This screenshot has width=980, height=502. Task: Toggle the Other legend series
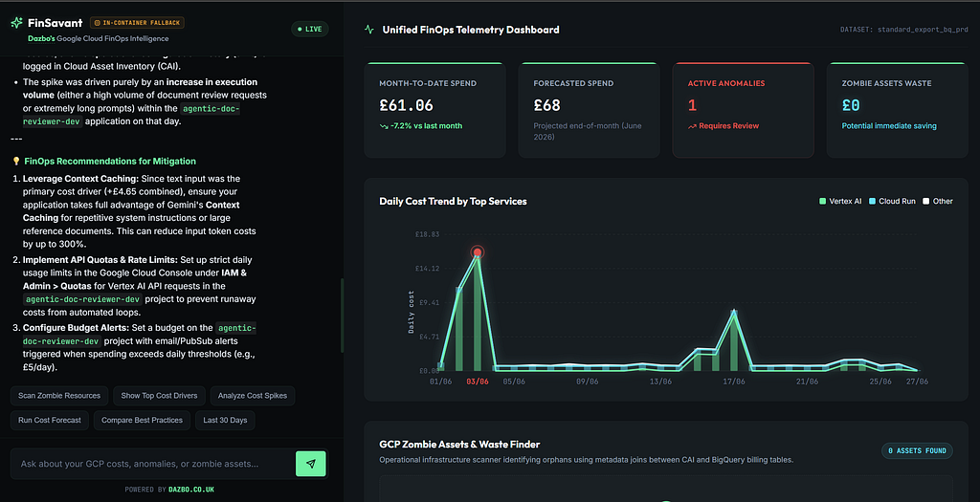click(x=938, y=201)
